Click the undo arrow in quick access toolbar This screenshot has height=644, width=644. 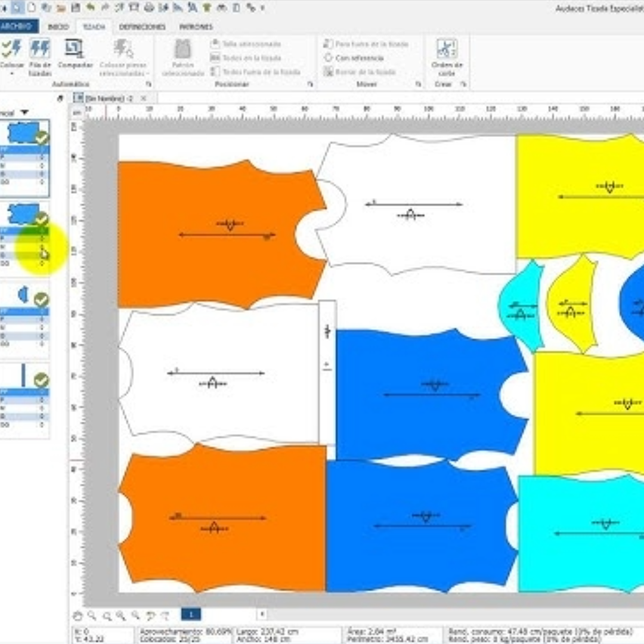[x=90, y=8]
